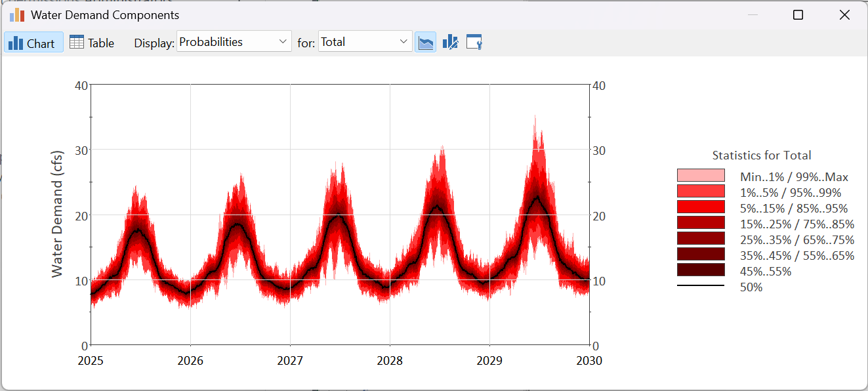Click the 'Display:' label
The height and width of the screenshot is (391, 868).
(154, 43)
